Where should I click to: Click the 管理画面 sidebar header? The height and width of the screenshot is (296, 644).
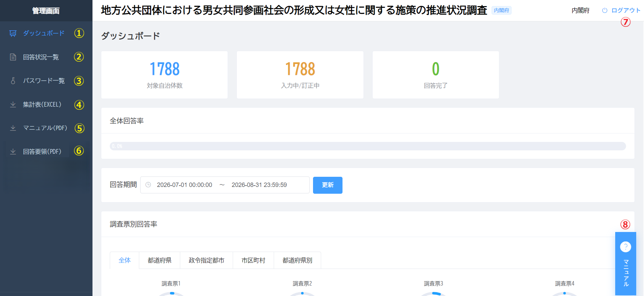(46, 11)
